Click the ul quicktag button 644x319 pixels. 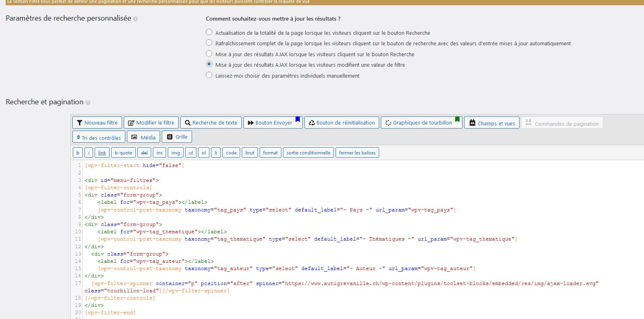tap(191, 152)
